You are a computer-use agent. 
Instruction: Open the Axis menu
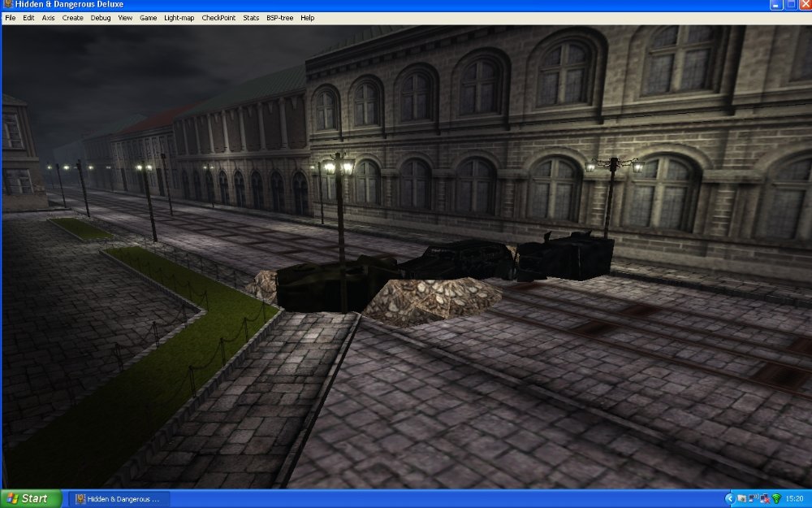pyautogui.click(x=48, y=18)
